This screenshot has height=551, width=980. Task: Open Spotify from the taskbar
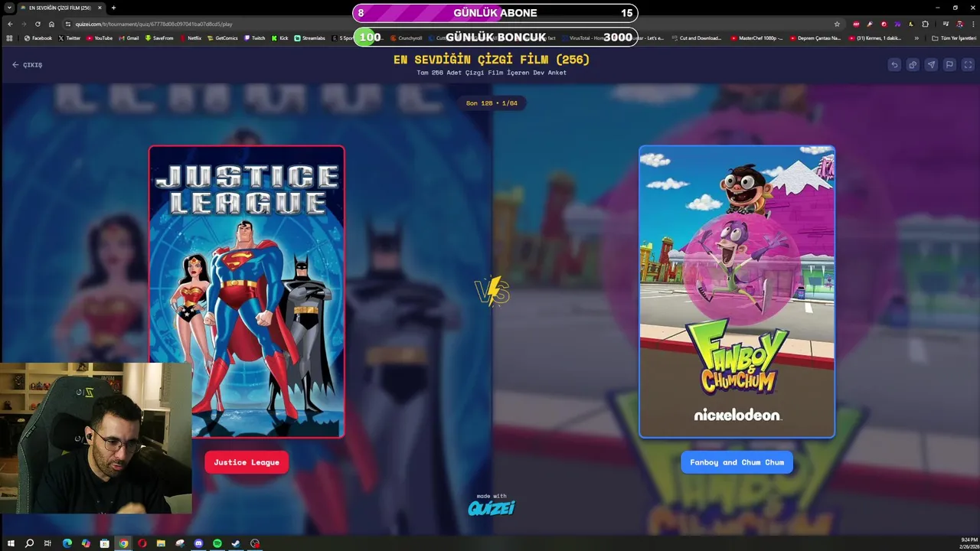point(217,543)
